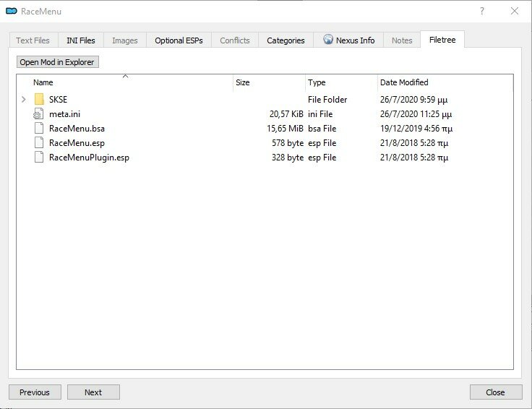The width and height of the screenshot is (532, 409).
Task: Click the date in RaceMenuPlugin.esp row
Action: point(414,158)
